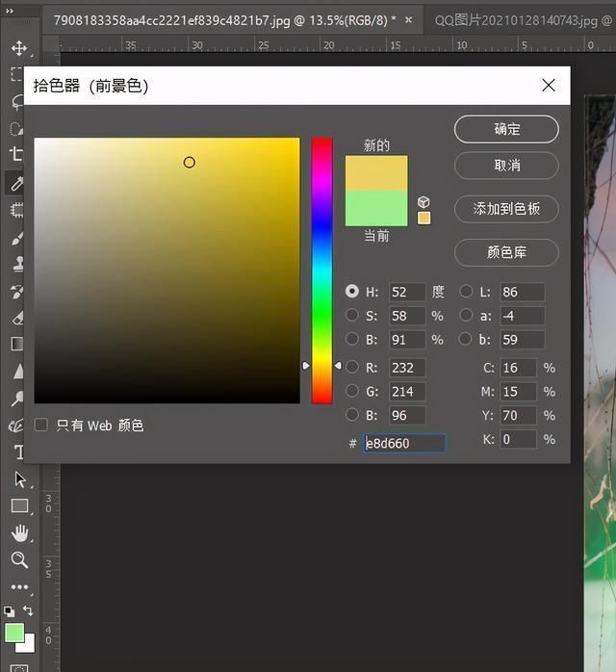Viewport: 616px width, 672px height.
Task: Click the 当前 green color swatch
Action: tap(376, 208)
